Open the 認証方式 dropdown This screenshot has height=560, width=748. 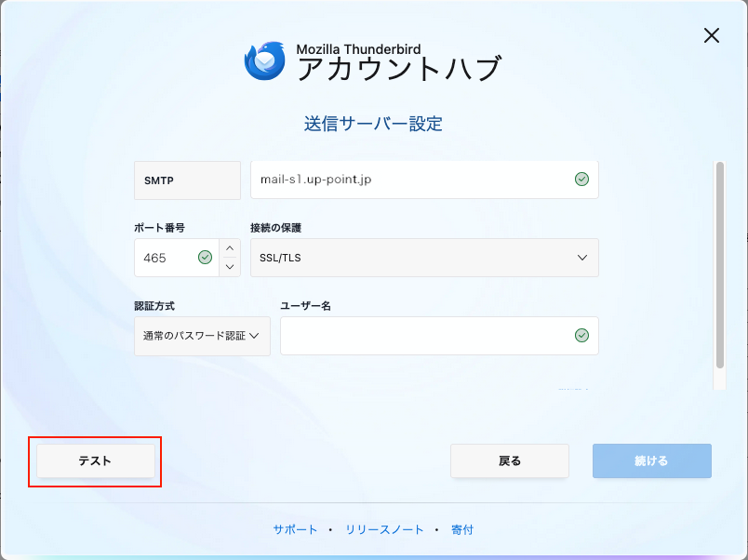pyautogui.click(x=202, y=336)
